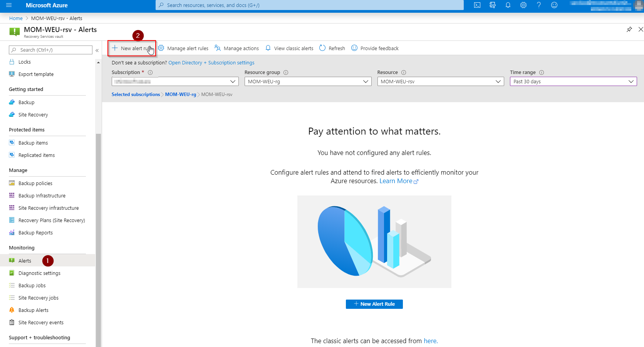Launch Cloud Shell from top bar
The image size is (644, 347).
click(x=477, y=5)
